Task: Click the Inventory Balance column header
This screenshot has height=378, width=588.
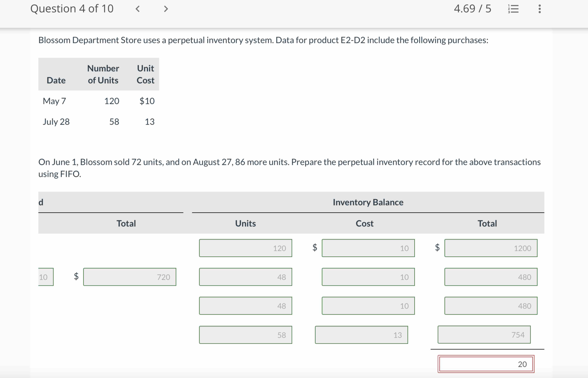Action: pos(368,202)
